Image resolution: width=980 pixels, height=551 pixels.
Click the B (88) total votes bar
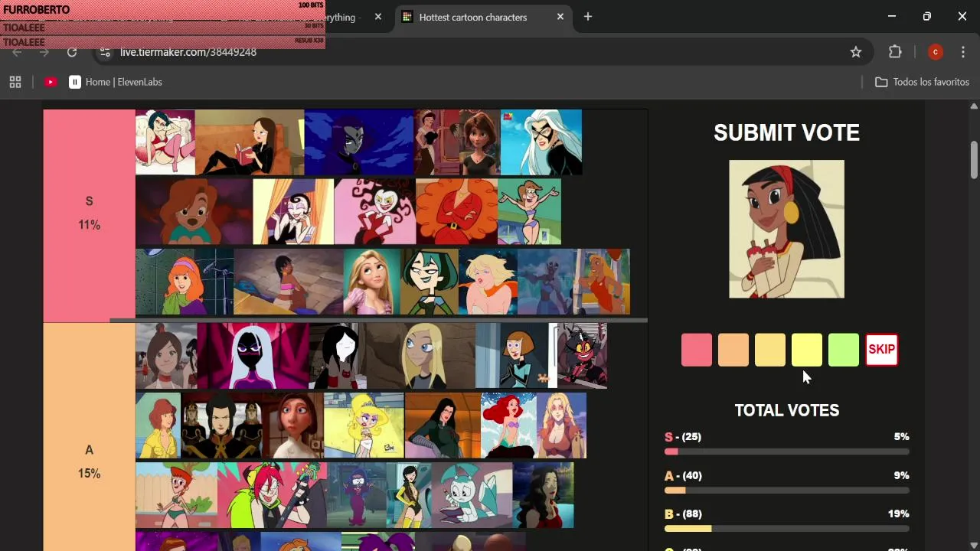point(786,529)
